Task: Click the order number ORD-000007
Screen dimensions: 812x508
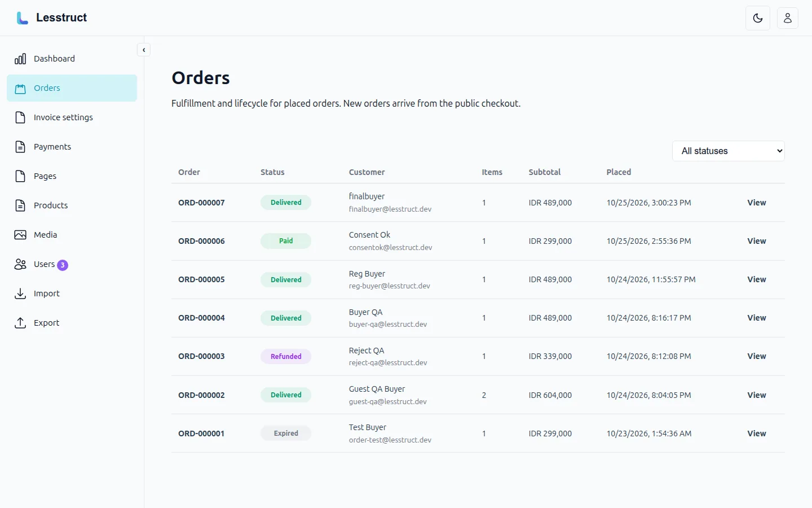Action: point(201,203)
